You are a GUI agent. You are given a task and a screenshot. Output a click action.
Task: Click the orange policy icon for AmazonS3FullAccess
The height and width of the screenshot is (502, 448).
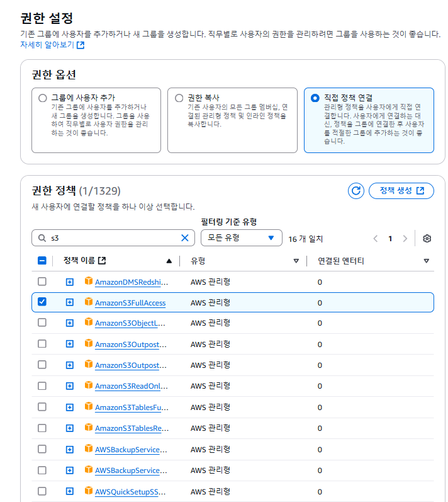pos(89,302)
